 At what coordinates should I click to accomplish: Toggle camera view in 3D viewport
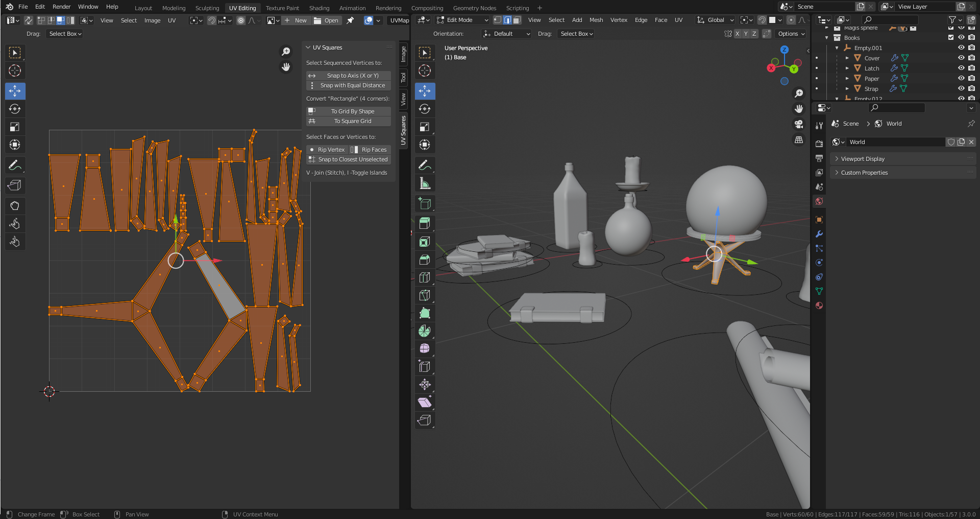pyautogui.click(x=799, y=124)
